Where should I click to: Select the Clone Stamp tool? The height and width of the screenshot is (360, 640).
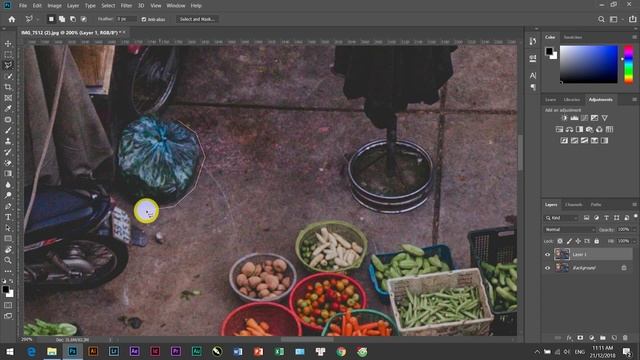click(x=8, y=141)
